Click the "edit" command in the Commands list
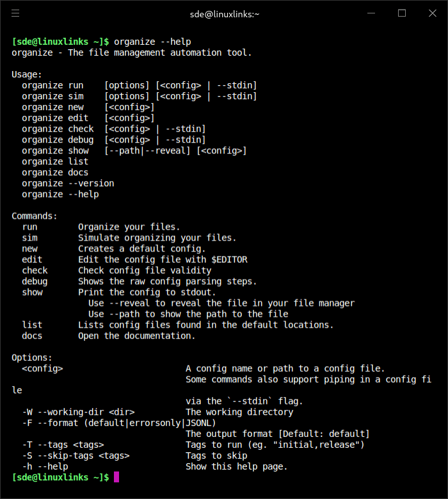This screenshot has height=499, width=448. tap(32, 260)
